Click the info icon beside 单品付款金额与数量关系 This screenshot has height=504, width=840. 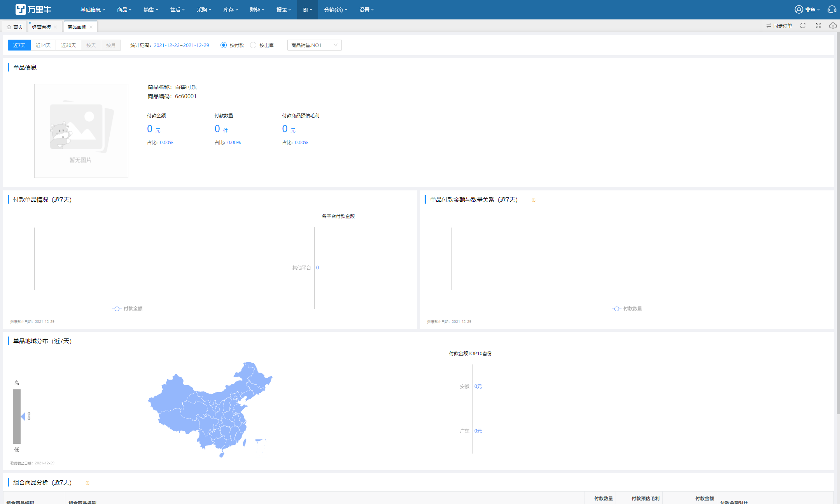[534, 200]
